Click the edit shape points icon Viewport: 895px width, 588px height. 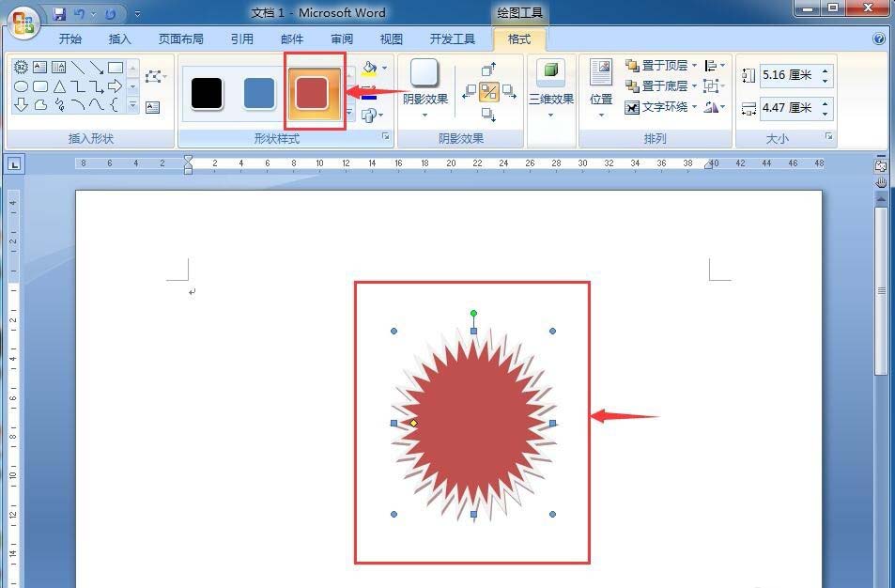pos(153,76)
